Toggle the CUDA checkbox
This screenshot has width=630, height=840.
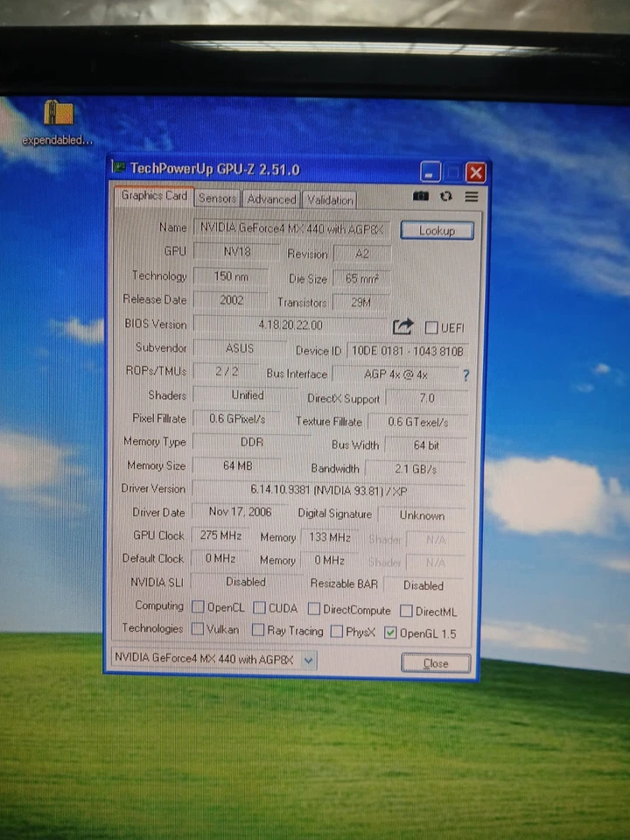click(x=259, y=607)
